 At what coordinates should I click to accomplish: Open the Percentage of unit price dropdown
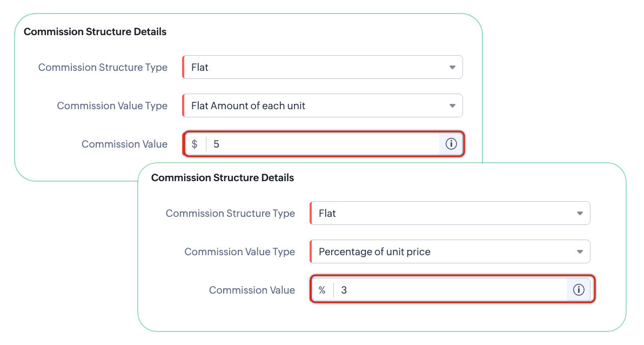point(450,251)
